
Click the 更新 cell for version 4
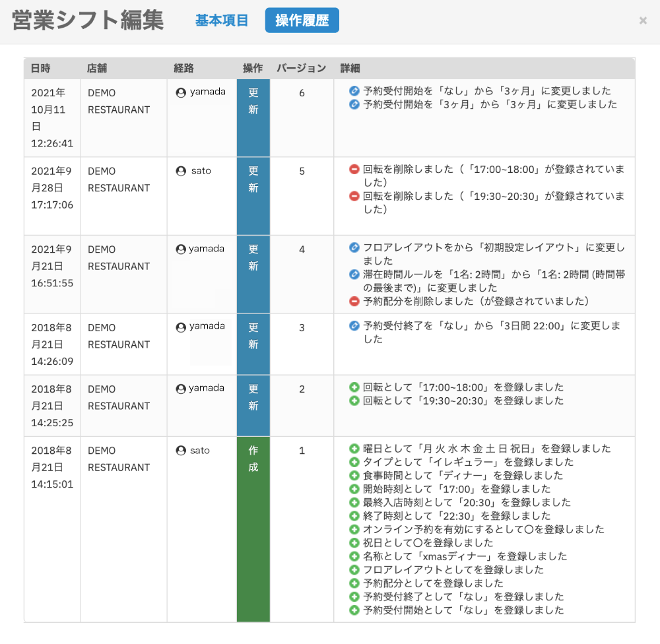253,274
